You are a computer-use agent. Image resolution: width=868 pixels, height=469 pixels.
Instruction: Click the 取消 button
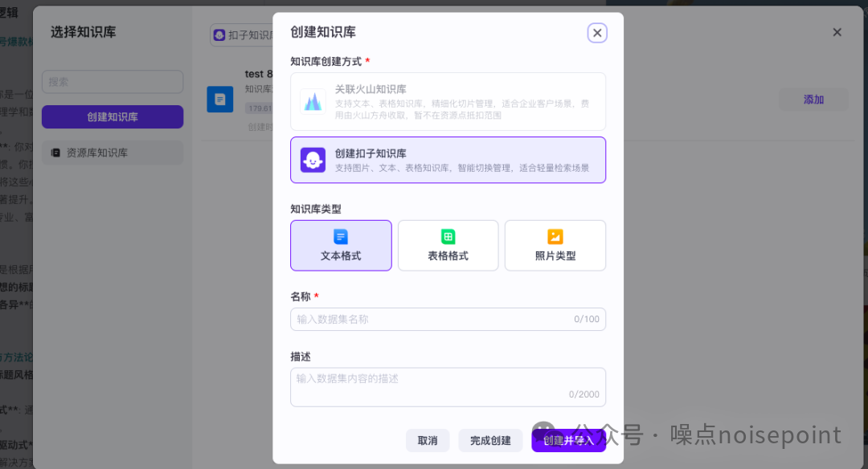tap(428, 441)
